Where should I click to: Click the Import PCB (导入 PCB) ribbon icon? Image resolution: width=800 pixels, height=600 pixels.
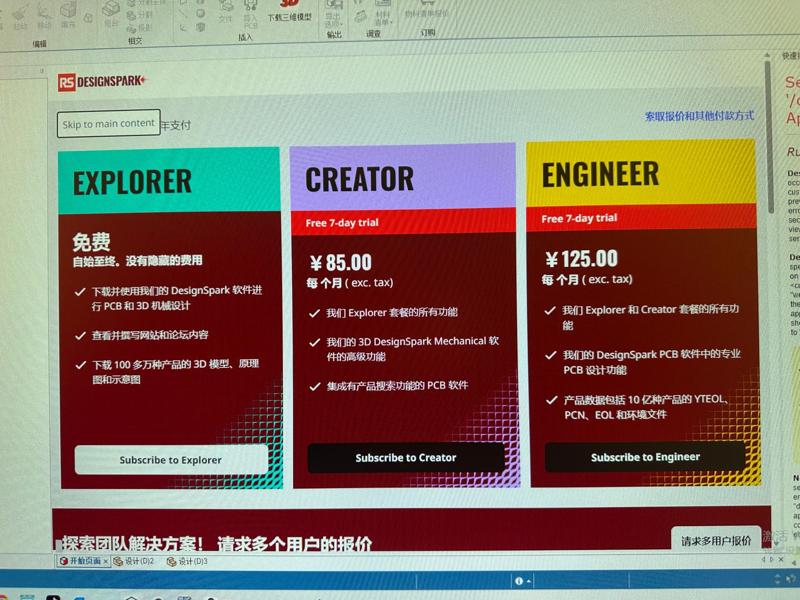click(x=251, y=13)
